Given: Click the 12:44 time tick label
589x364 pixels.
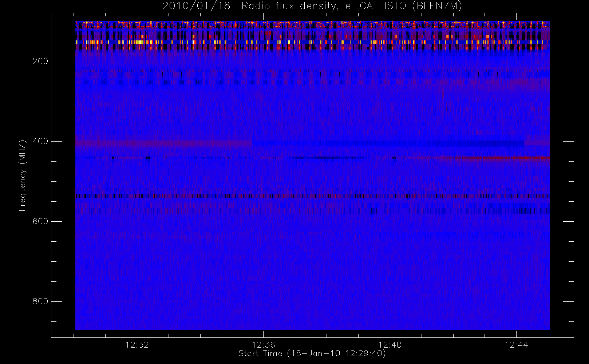Looking at the screenshot, I should [x=516, y=345].
